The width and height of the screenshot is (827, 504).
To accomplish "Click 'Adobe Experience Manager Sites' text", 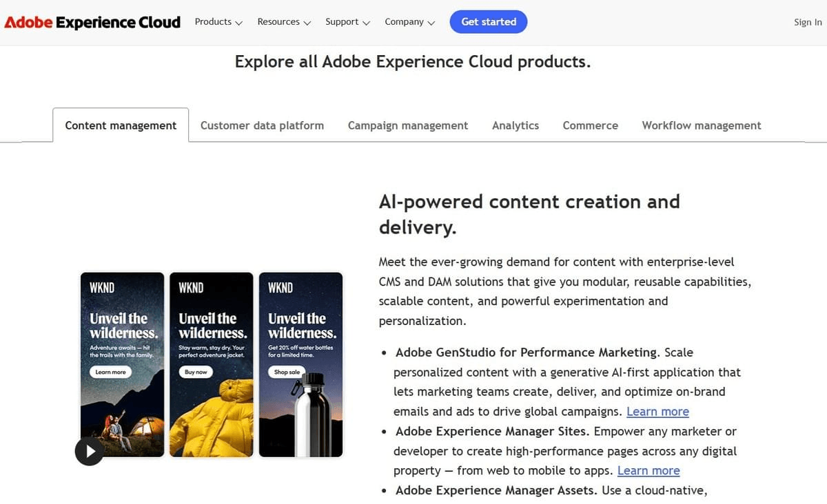I will 491,432.
